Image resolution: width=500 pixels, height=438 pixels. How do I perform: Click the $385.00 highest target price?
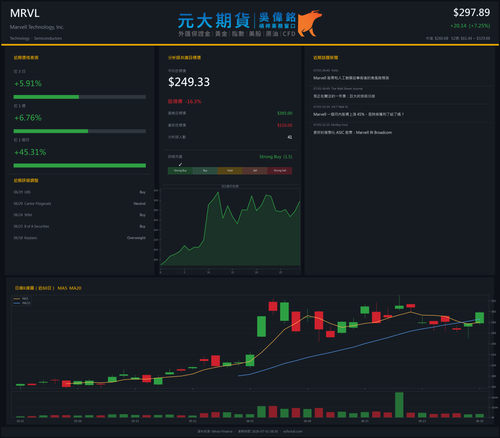coord(285,113)
